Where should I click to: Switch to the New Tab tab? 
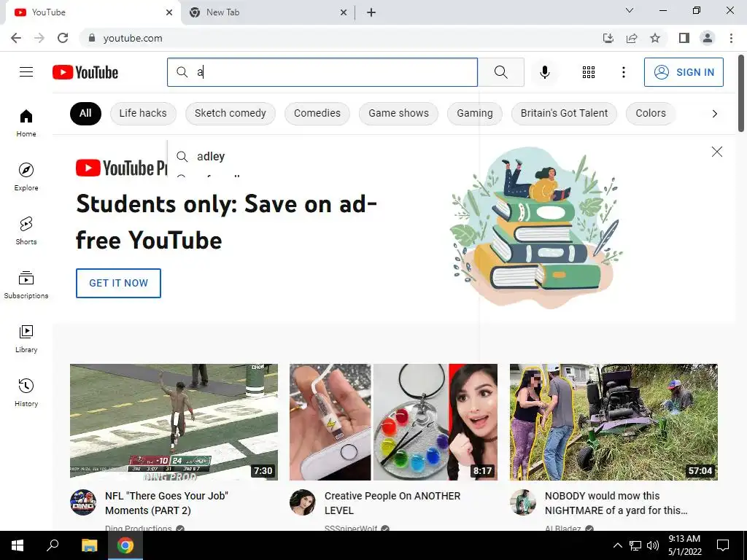point(268,12)
